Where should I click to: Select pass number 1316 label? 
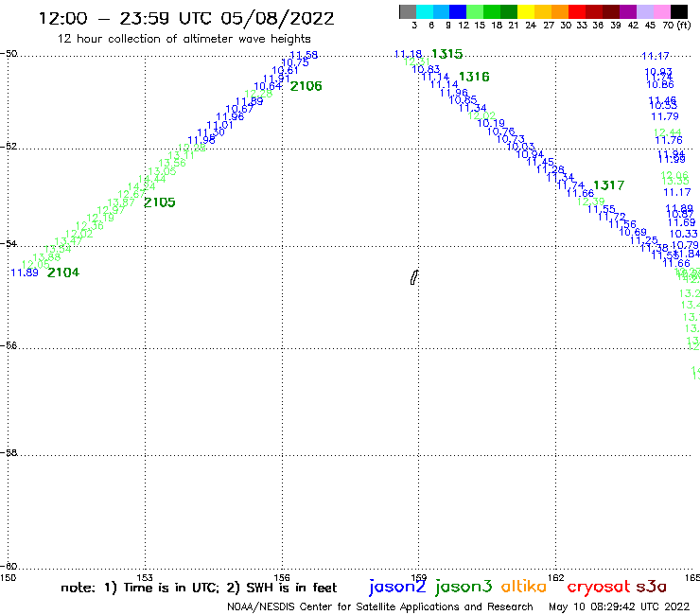click(x=474, y=77)
